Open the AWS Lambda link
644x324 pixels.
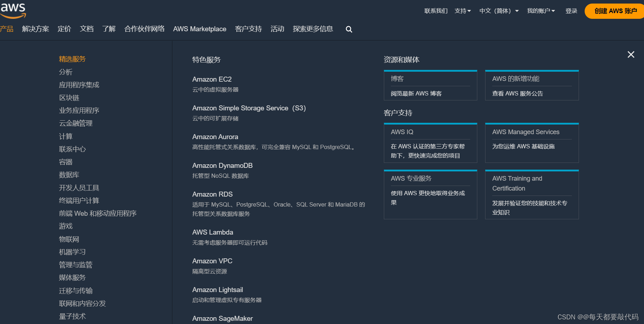click(213, 232)
